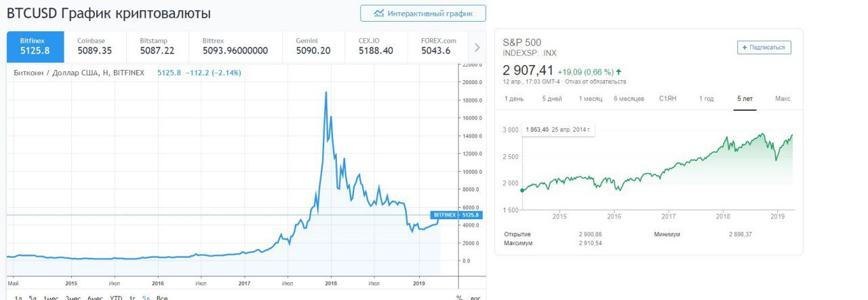Screen dimensions: 868x300
Task: Select the Макс. range option
Action: pos(783,98)
